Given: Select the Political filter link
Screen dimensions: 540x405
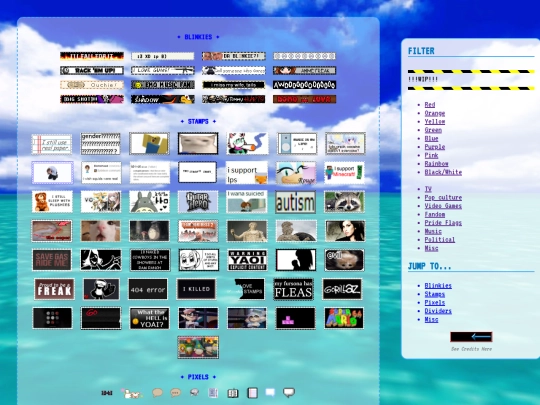Looking at the screenshot, I should (440, 240).
